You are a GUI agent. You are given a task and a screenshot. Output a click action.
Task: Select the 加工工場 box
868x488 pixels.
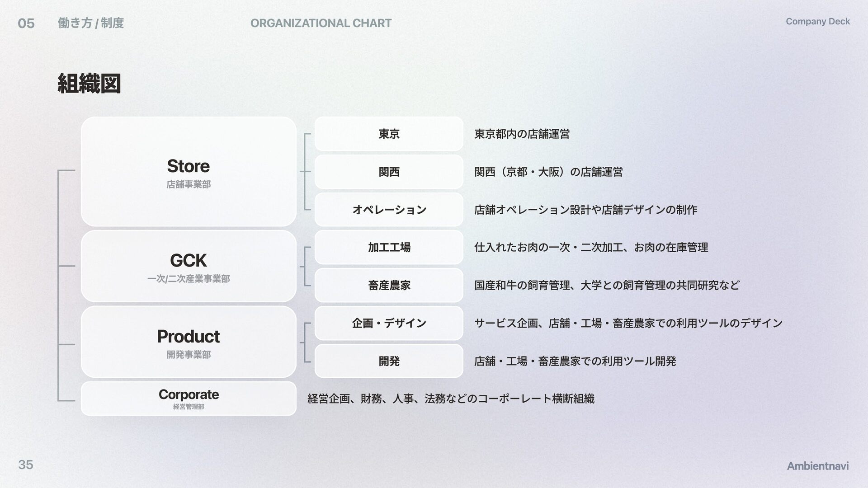389,247
